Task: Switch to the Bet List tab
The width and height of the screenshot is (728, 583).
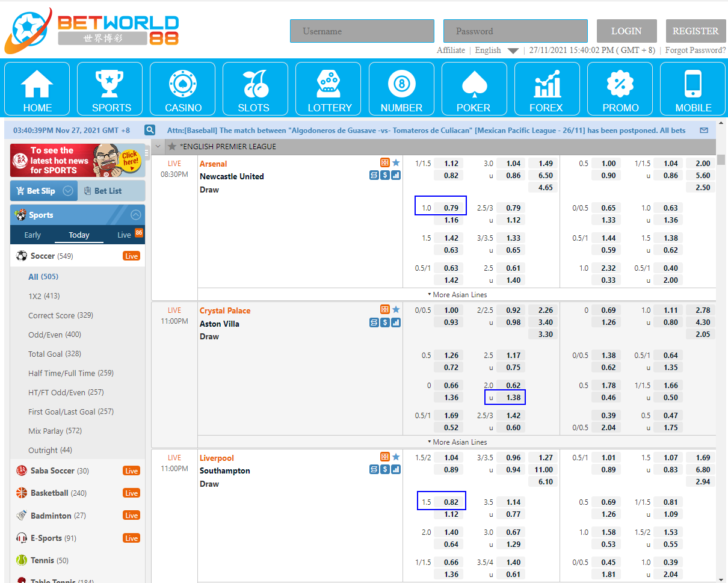Action: tap(108, 191)
